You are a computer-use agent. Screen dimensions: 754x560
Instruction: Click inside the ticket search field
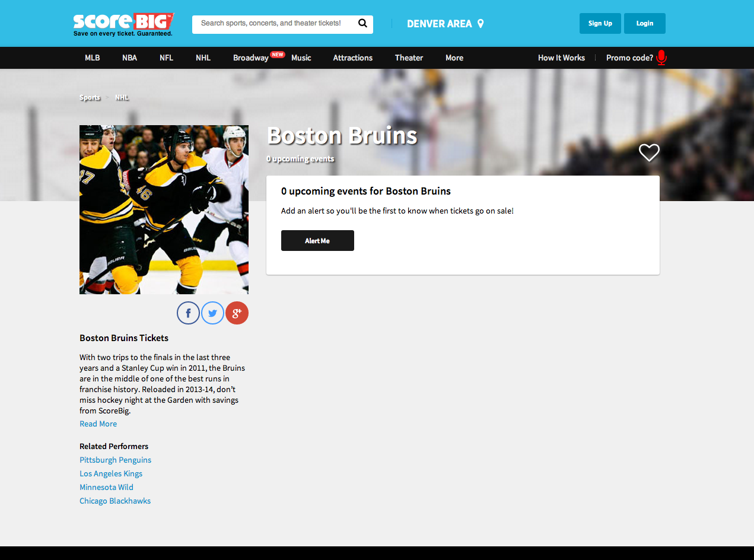tap(273, 24)
